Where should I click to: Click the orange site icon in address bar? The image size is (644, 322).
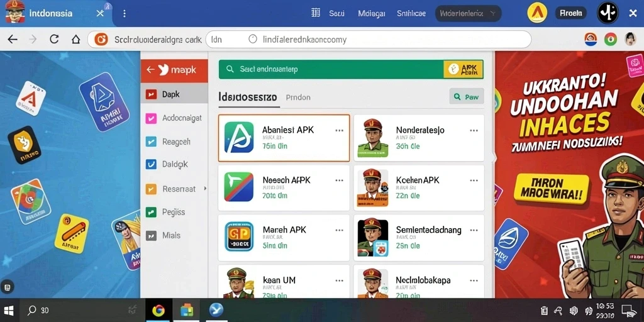pyautogui.click(x=101, y=40)
